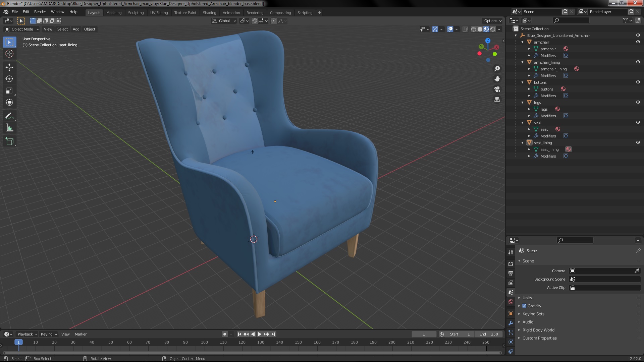The image size is (644, 362).
Task: Click the End frame field 250
Action: (x=488, y=334)
